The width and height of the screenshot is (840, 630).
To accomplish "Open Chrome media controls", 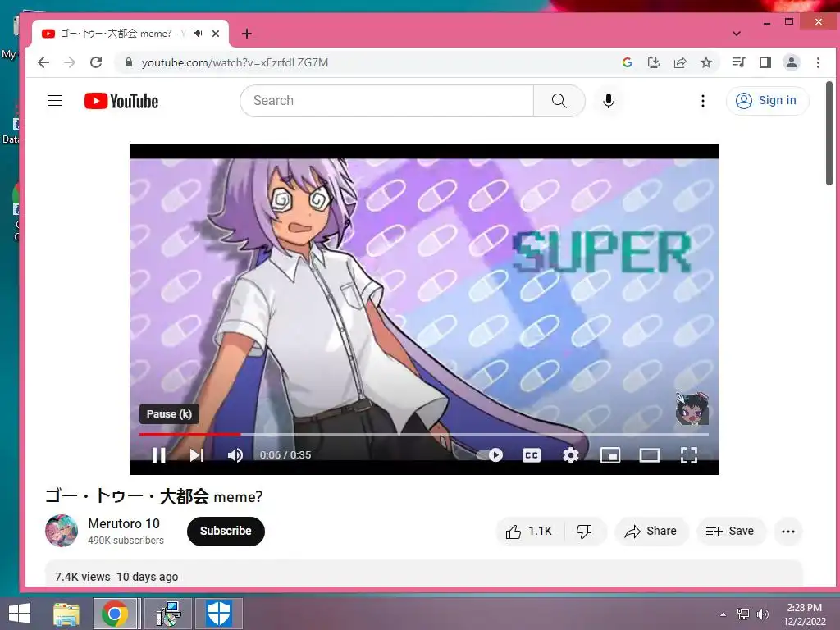I will tap(739, 62).
